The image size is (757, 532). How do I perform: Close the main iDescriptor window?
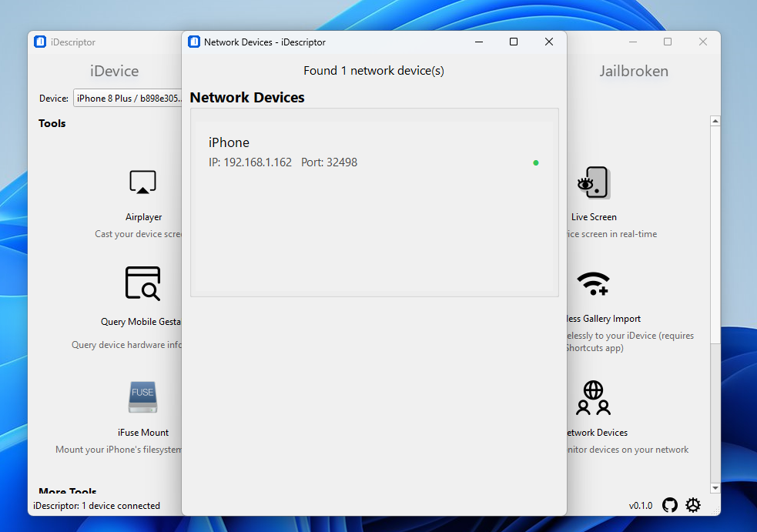pos(703,42)
